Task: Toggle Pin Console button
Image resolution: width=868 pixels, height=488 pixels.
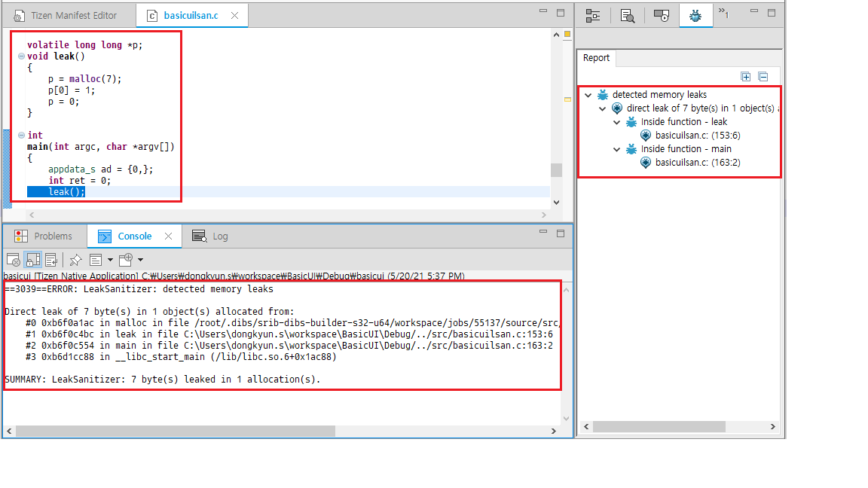Action: 75,260
